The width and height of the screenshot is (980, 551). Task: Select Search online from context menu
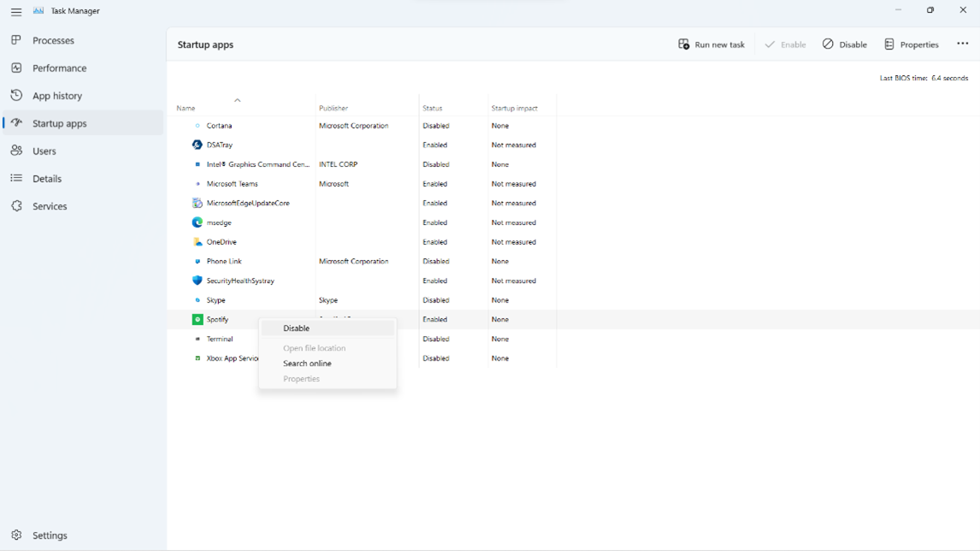(x=307, y=364)
